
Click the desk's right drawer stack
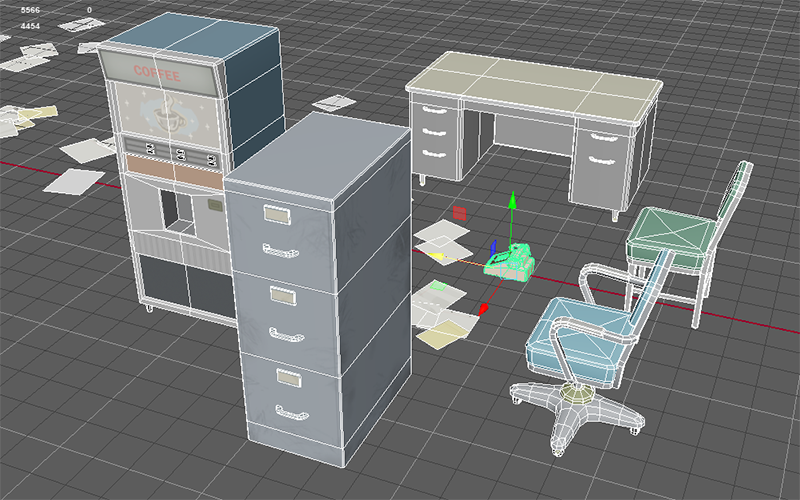coord(601,166)
